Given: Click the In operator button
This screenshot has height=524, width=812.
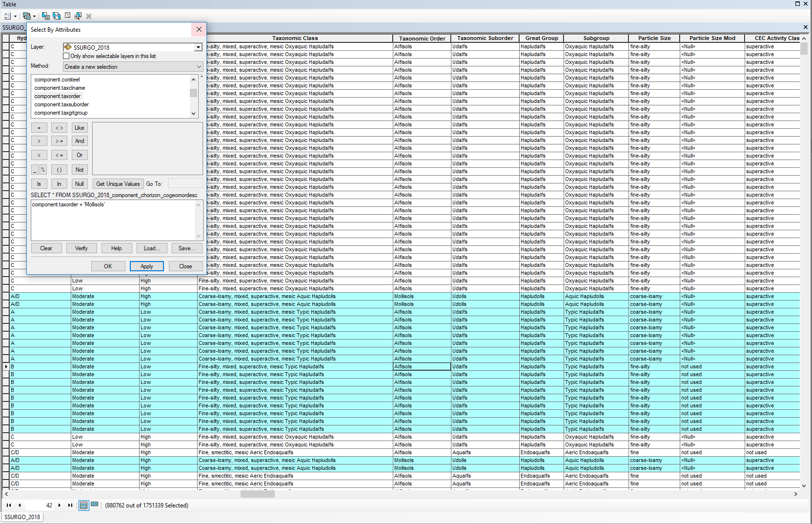Looking at the screenshot, I should (59, 184).
